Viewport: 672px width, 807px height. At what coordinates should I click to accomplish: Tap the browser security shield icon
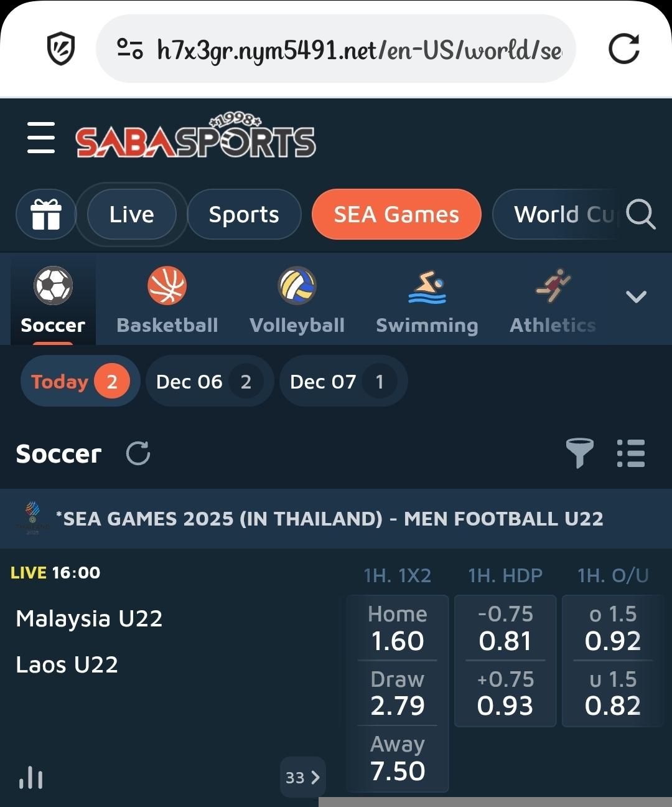point(61,49)
